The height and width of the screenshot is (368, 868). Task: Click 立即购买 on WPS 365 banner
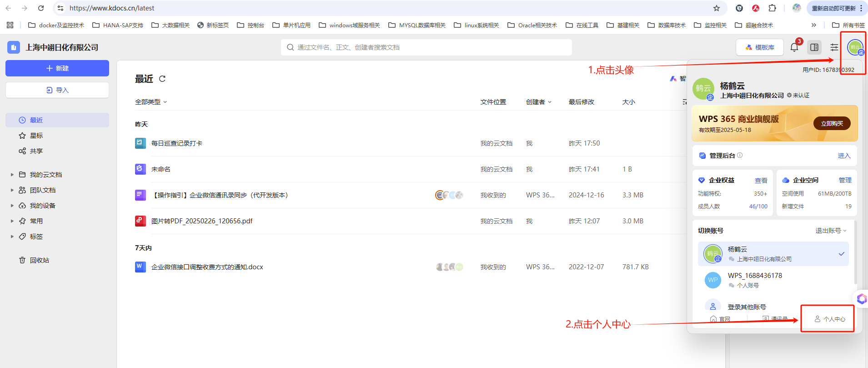click(x=832, y=123)
